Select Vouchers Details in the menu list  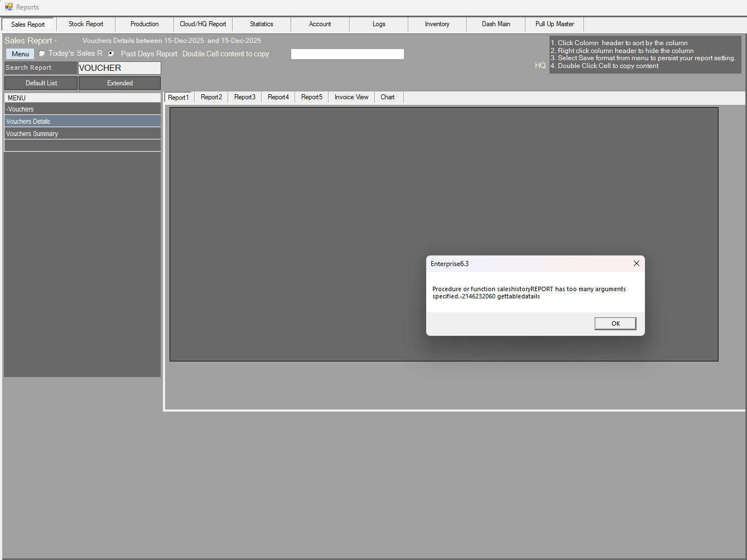coord(28,122)
